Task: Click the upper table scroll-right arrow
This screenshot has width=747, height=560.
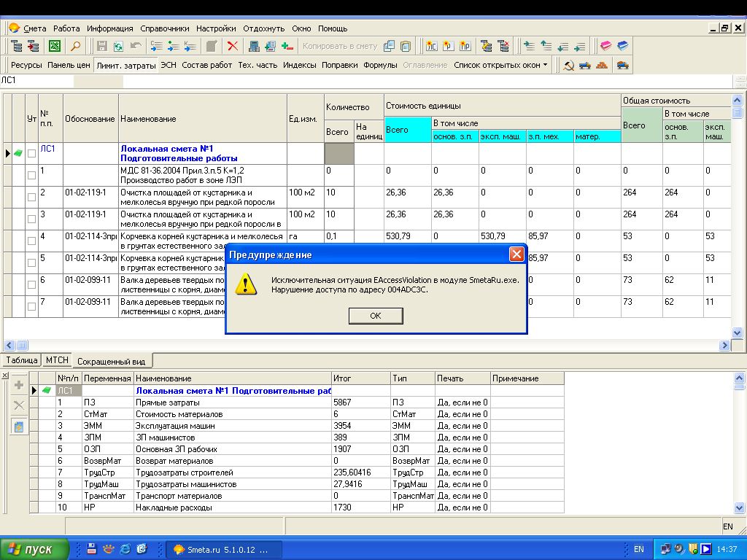Action: [724, 345]
